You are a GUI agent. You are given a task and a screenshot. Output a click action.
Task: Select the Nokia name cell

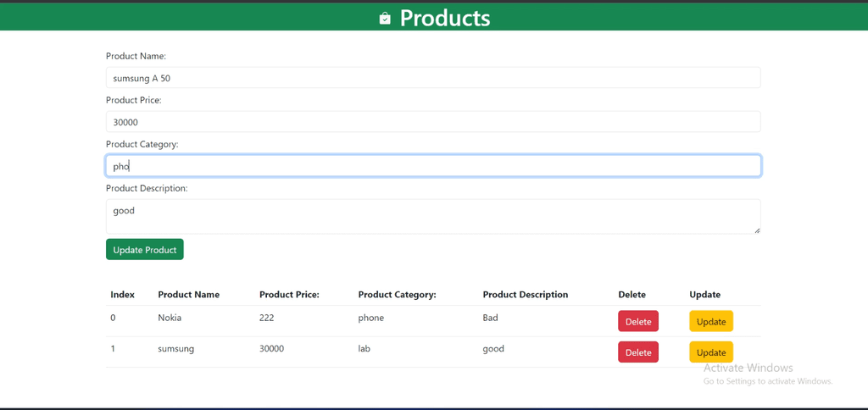click(170, 319)
